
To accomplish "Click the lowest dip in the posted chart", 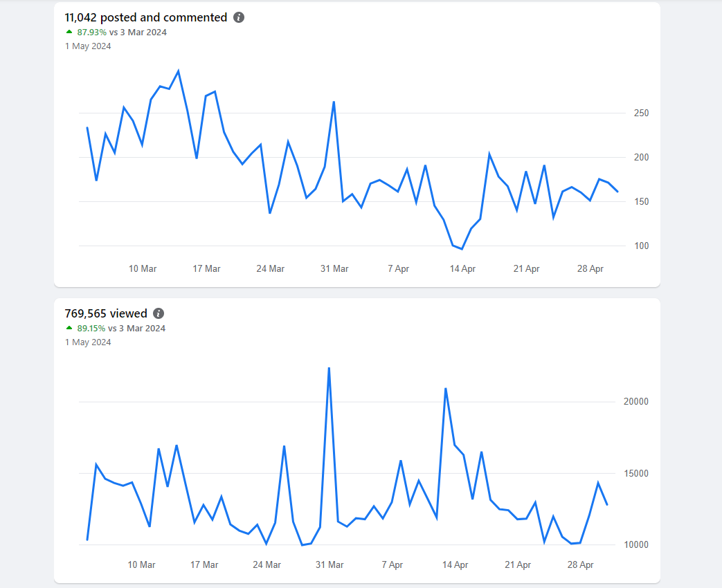I will click(x=462, y=249).
